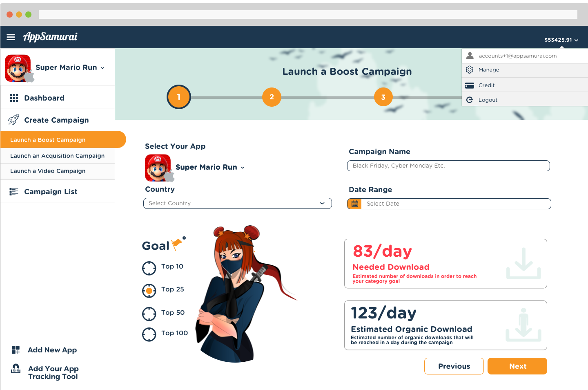This screenshot has width=588, height=390.
Task: Open the Select Country dropdown
Action: [238, 203]
